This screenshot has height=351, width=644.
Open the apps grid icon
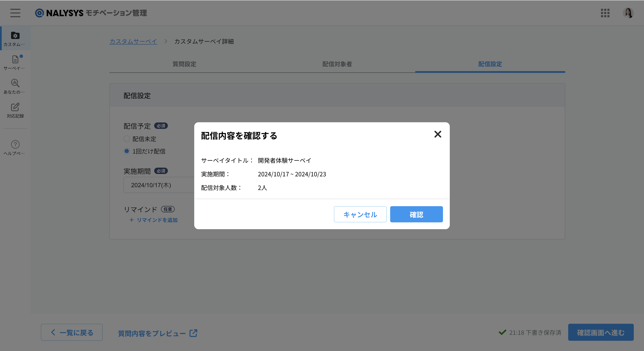tap(605, 13)
